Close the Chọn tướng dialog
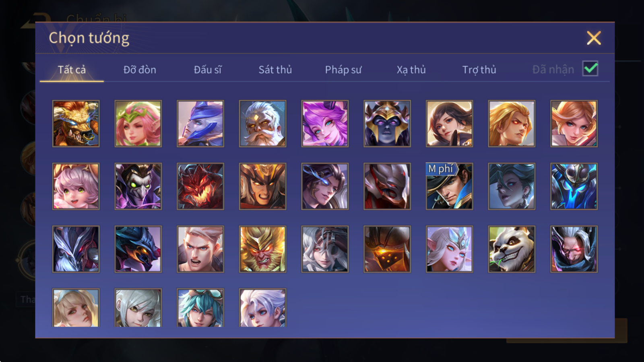 point(594,38)
